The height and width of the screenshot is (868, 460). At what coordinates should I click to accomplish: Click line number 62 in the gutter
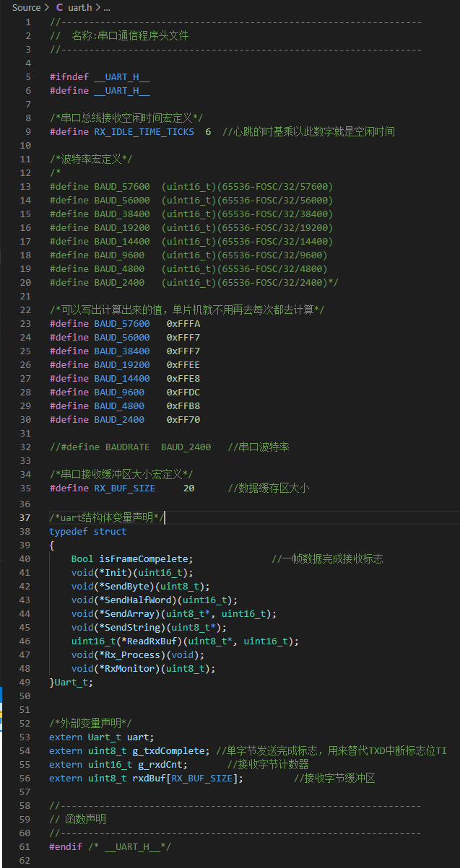point(26,860)
